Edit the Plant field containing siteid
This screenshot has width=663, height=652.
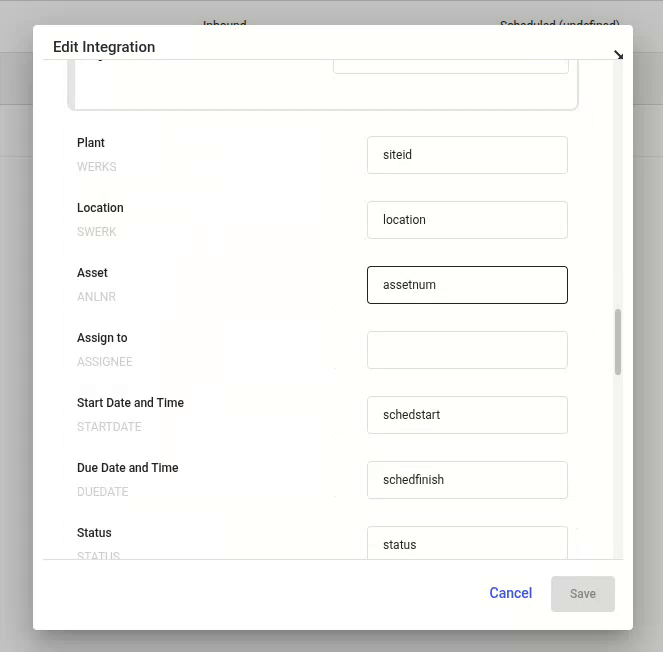467,155
